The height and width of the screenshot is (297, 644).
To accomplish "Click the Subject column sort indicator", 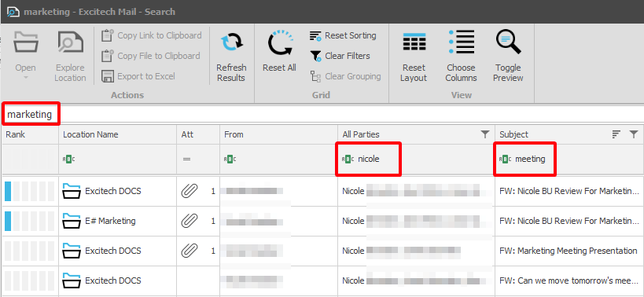I will (616, 134).
